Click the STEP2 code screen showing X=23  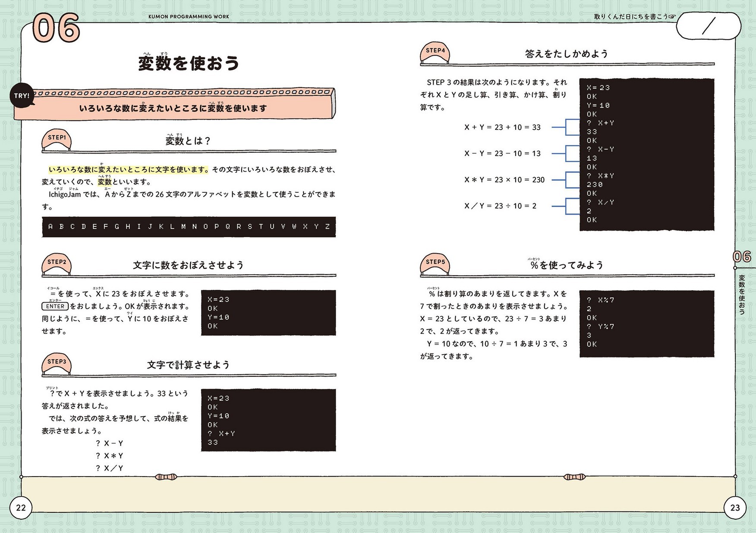point(268,313)
